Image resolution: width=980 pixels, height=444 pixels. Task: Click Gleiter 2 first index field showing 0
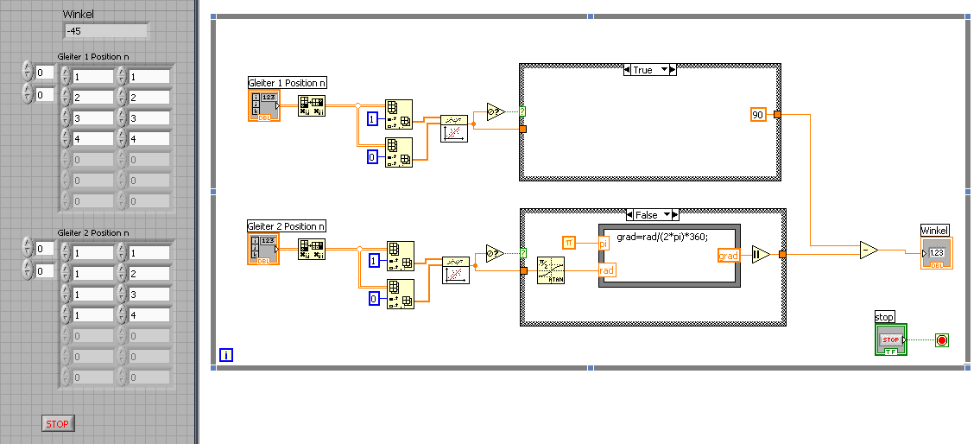pos(44,248)
